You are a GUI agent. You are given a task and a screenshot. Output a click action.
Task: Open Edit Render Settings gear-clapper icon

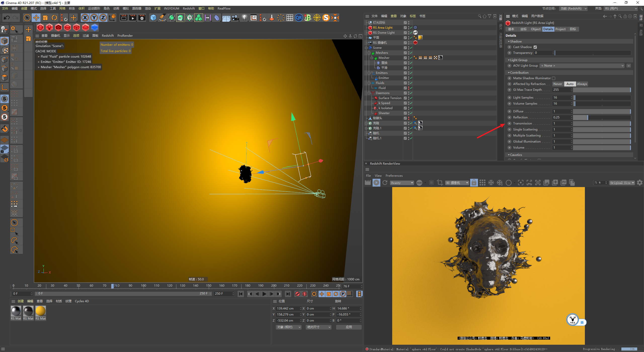[142, 18]
